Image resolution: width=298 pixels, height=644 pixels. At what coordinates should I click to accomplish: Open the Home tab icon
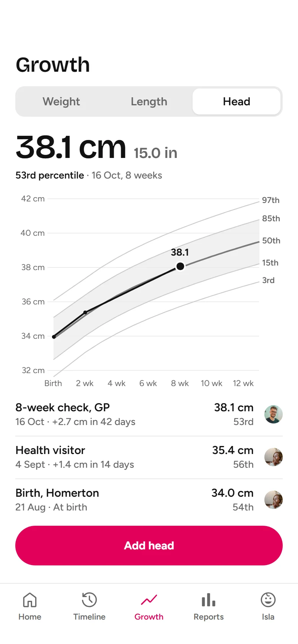30,600
